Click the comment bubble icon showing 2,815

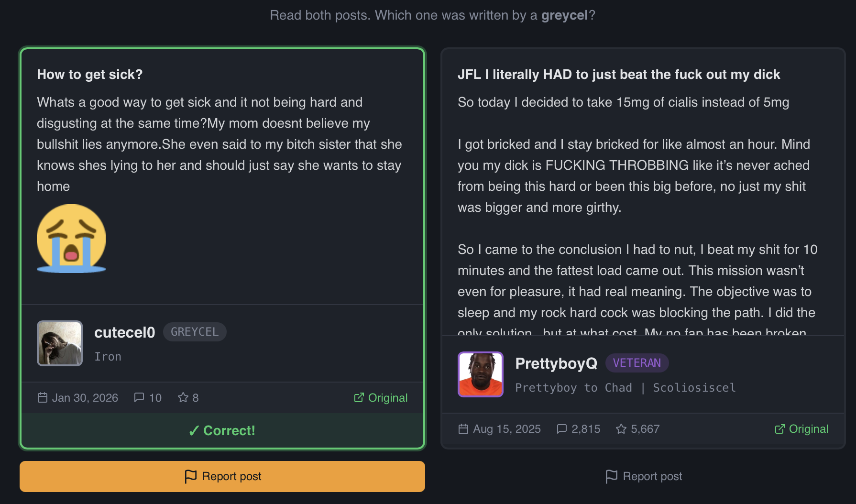pyautogui.click(x=562, y=429)
